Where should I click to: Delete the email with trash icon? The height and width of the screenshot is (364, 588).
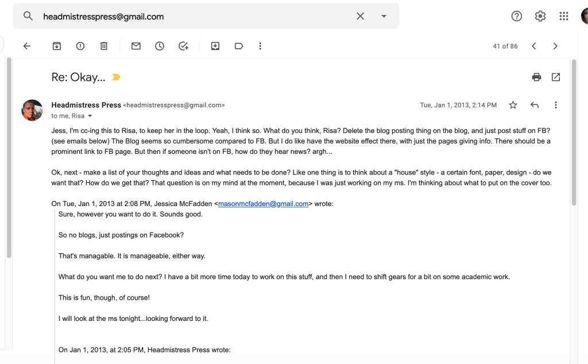(x=104, y=47)
